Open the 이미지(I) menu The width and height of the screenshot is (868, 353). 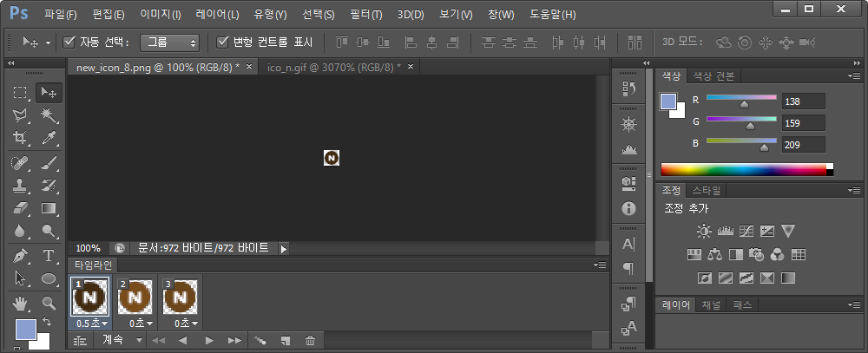(161, 15)
